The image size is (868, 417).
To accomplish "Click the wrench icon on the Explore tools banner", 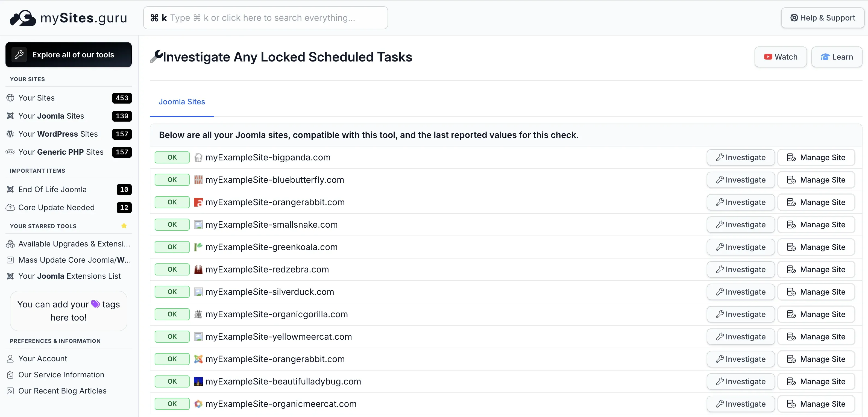I will (20, 54).
